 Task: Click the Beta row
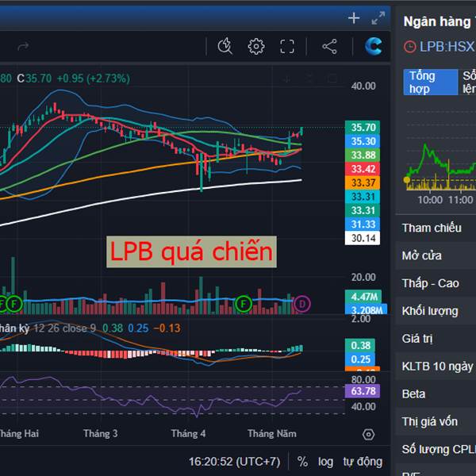tap(436, 394)
